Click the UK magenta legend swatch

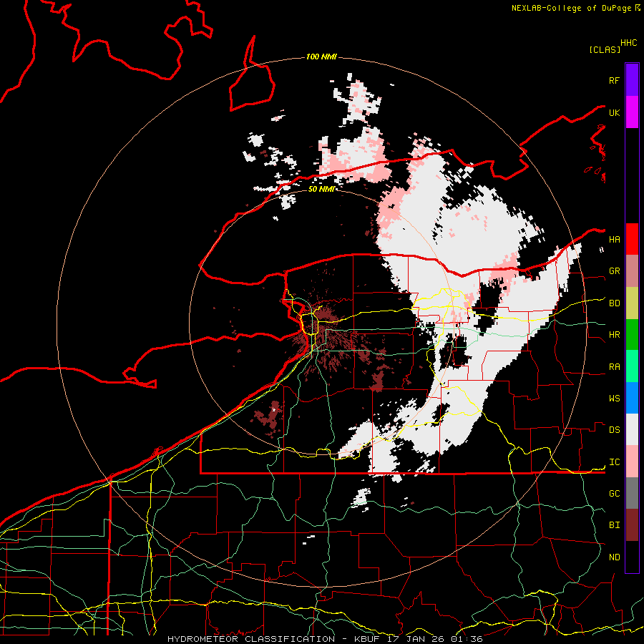(x=632, y=112)
